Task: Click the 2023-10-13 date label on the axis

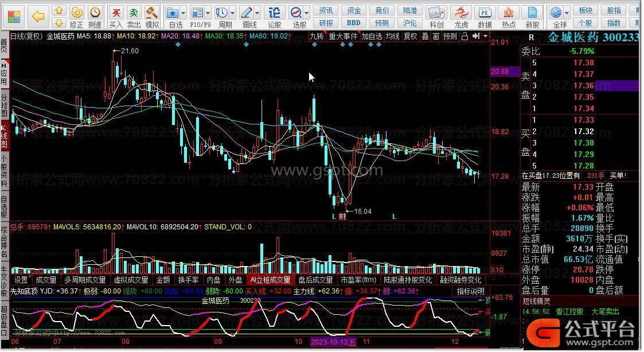Action: click(333, 342)
